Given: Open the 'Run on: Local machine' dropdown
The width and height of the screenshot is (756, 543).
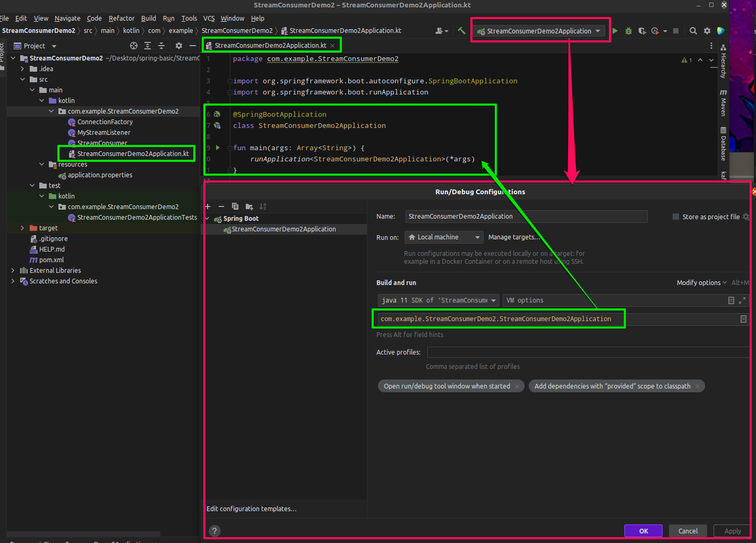Looking at the screenshot, I should (x=444, y=237).
